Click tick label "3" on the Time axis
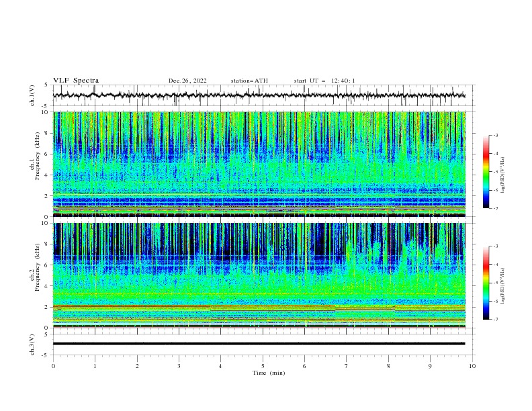This screenshot has height=411, width=532. click(179, 366)
